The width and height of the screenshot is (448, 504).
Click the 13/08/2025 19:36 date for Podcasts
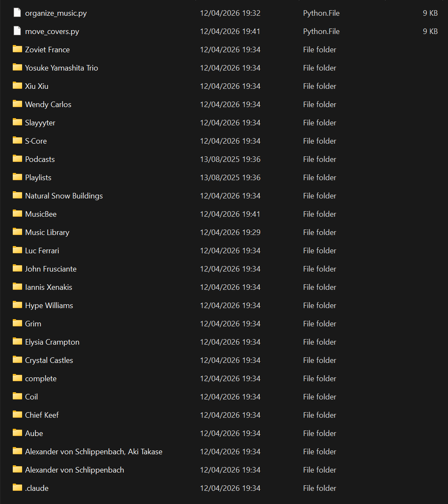[230, 159]
